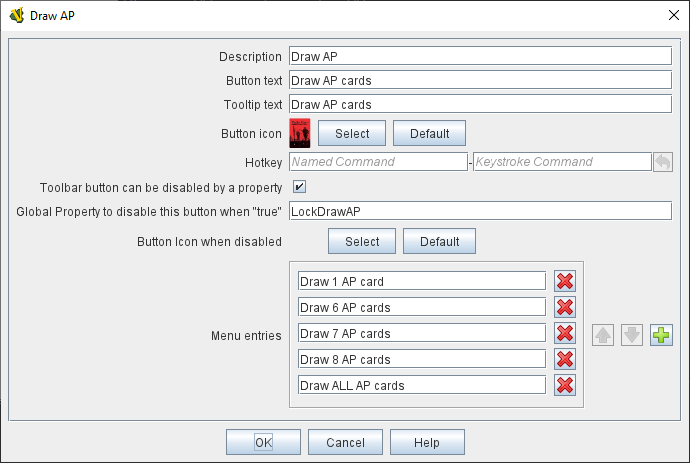Cancel the Draw AP dialog
Viewport: 690px width, 463px height.
click(x=345, y=442)
